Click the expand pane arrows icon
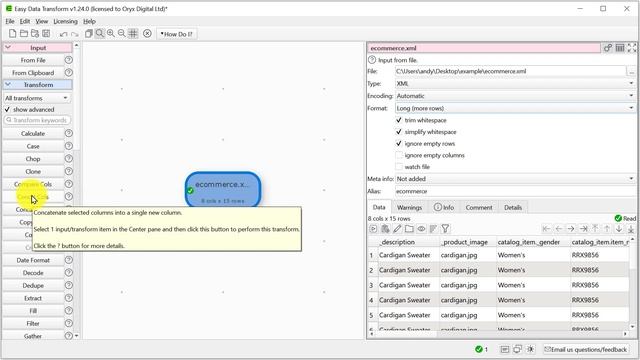The image size is (640, 360). 631,48
